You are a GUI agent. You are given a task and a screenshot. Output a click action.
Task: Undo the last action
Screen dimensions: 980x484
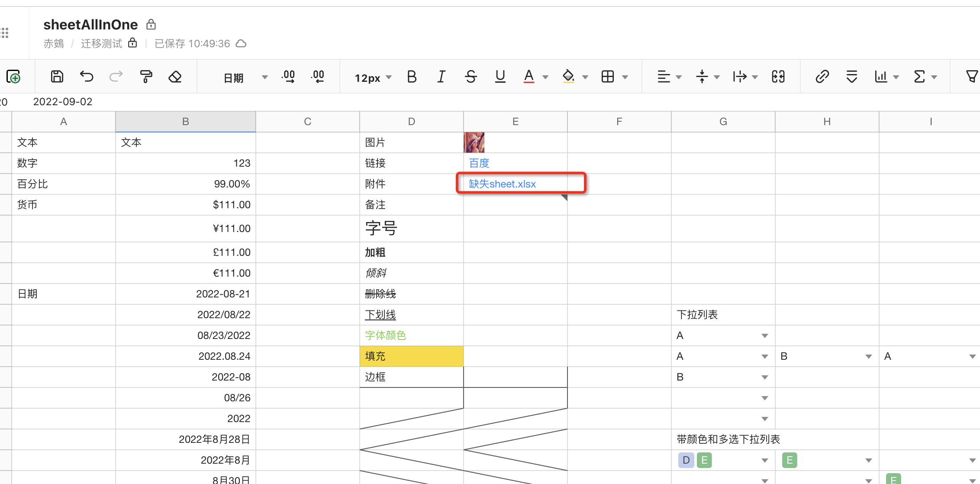pos(87,77)
